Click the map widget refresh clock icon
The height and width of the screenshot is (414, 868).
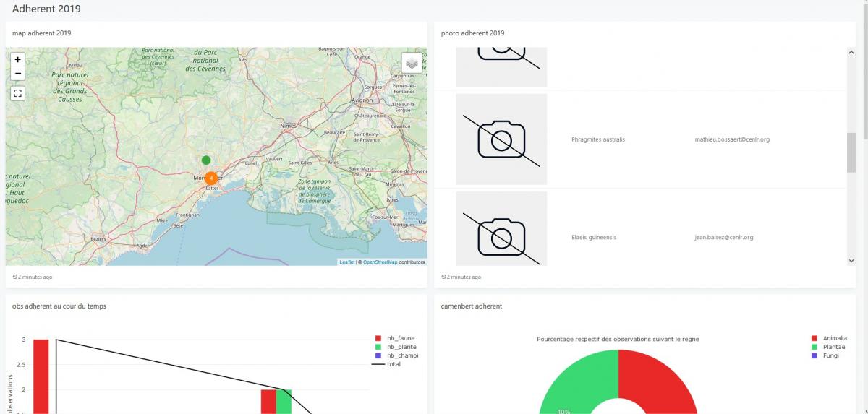(x=15, y=277)
